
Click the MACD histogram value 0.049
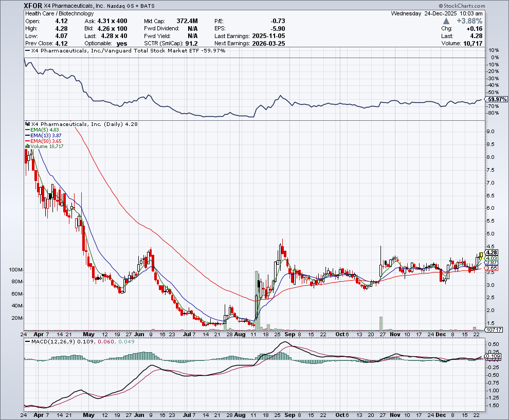[126, 341]
